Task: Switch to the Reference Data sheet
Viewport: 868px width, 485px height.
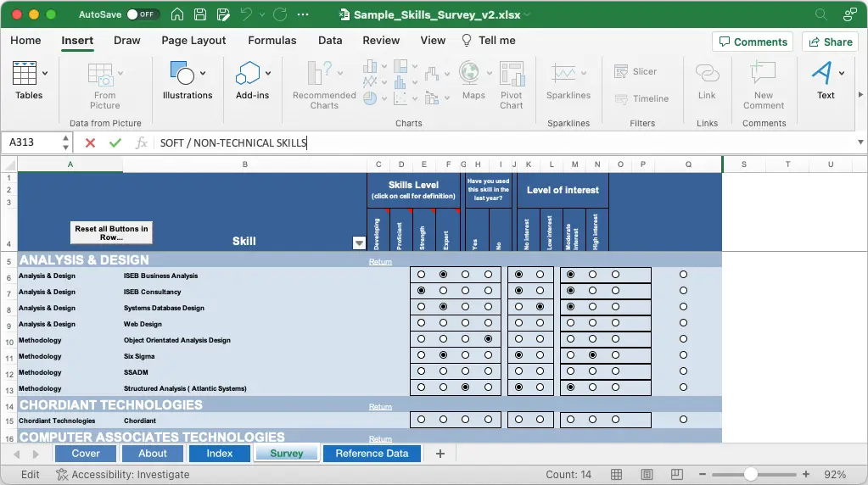Action: pos(372,454)
